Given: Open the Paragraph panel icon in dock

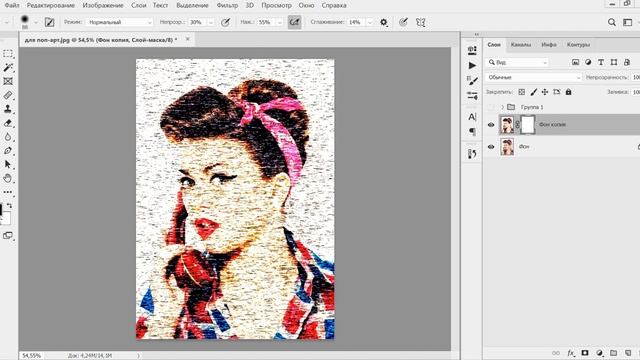Looking at the screenshot, I should click(472, 131).
